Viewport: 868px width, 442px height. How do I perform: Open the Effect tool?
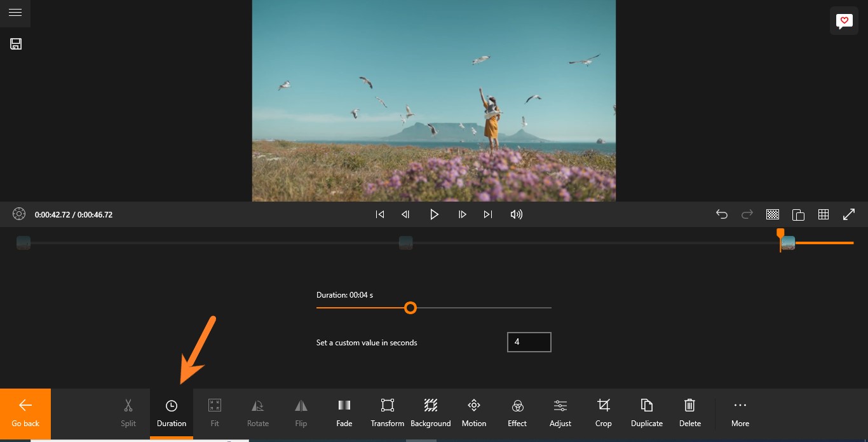coord(517,413)
